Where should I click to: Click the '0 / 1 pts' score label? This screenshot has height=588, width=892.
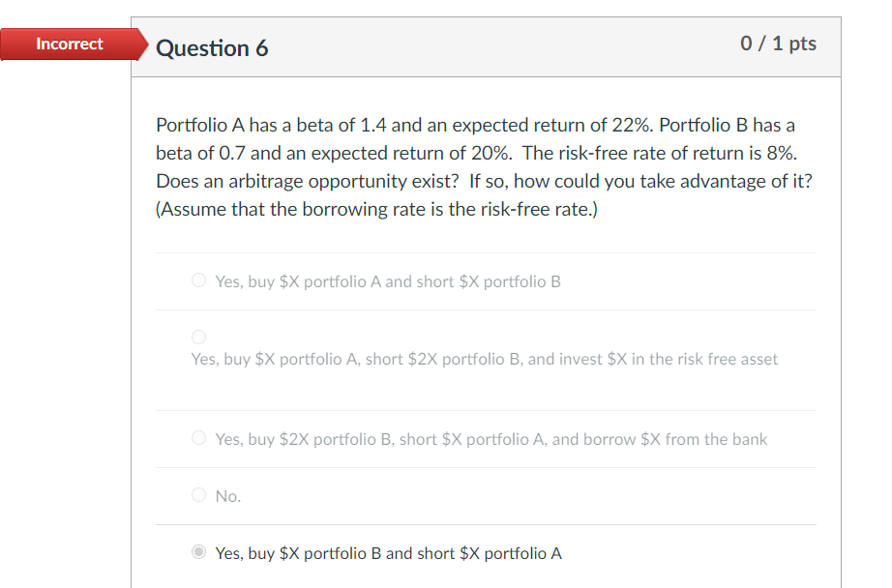pyautogui.click(x=779, y=44)
